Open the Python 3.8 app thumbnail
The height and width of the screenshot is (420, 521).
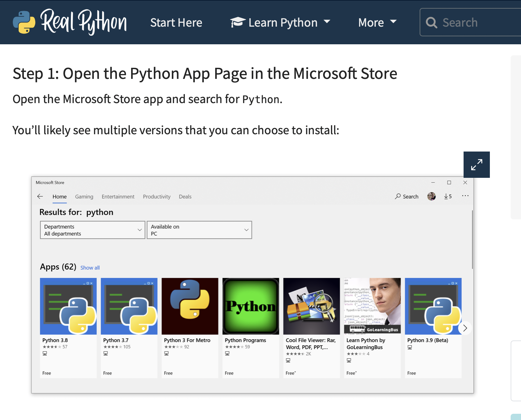68,306
